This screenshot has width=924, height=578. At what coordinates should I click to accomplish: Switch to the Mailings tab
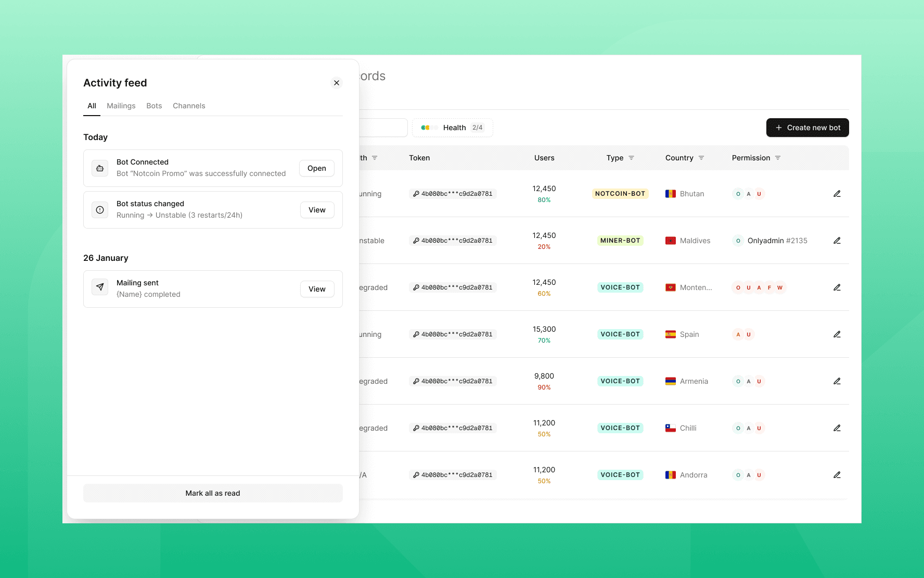point(121,106)
